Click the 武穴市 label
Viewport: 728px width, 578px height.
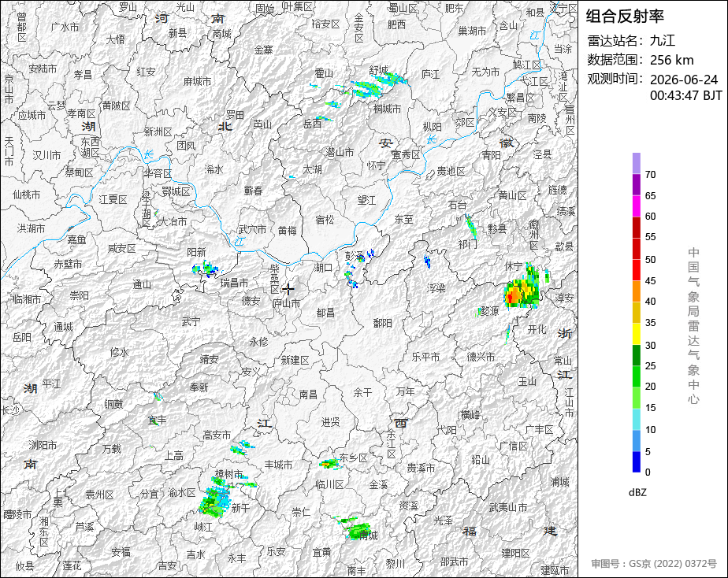[x=253, y=229]
